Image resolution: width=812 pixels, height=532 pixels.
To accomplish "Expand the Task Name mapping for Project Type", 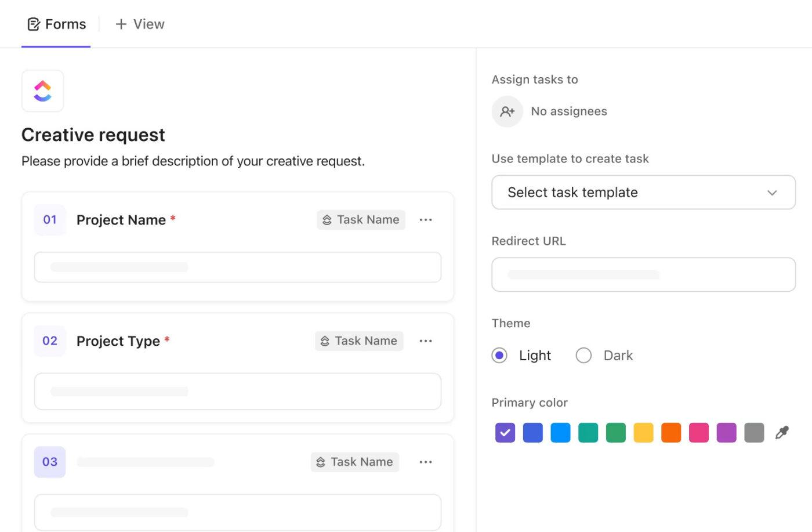I will click(358, 341).
